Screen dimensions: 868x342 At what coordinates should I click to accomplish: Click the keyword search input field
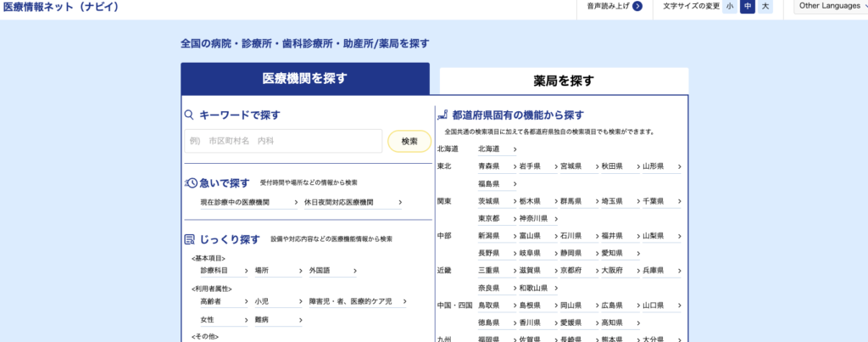[284, 141]
